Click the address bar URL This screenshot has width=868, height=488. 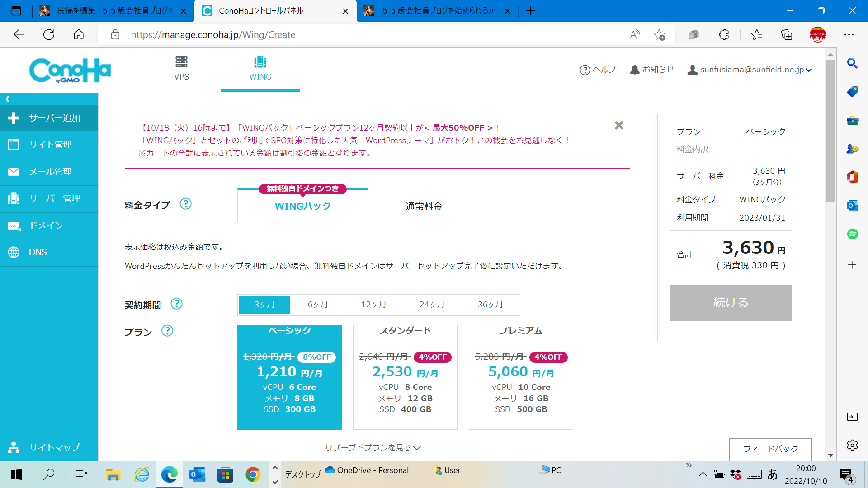[x=213, y=35]
